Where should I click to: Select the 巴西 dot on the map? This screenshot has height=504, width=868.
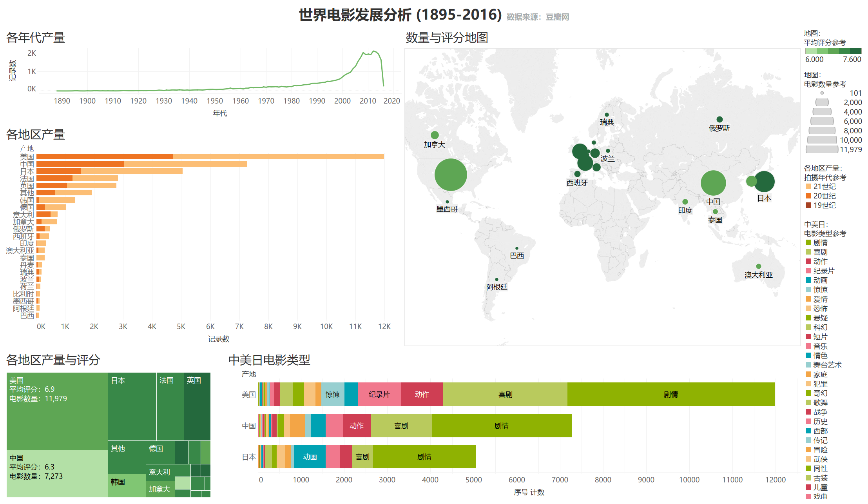(517, 248)
